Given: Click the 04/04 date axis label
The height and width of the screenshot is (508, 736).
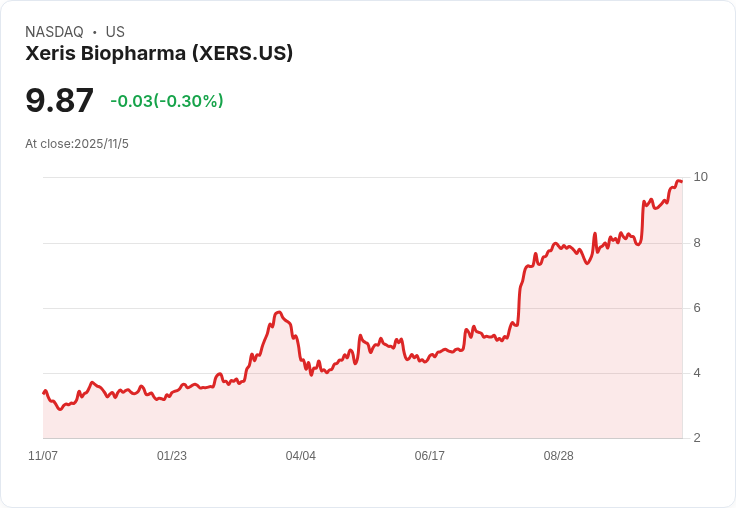Looking at the screenshot, I should 301,456.
